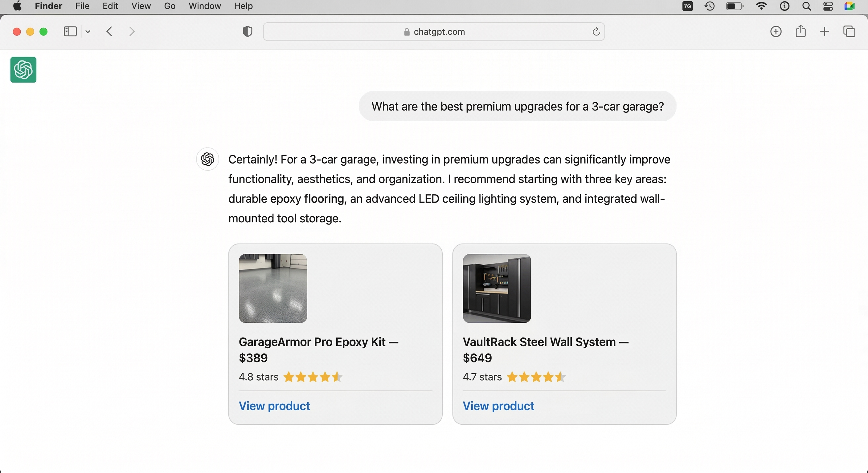Open the tab groups dropdown chevron
The height and width of the screenshot is (473, 868).
pyautogui.click(x=88, y=31)
